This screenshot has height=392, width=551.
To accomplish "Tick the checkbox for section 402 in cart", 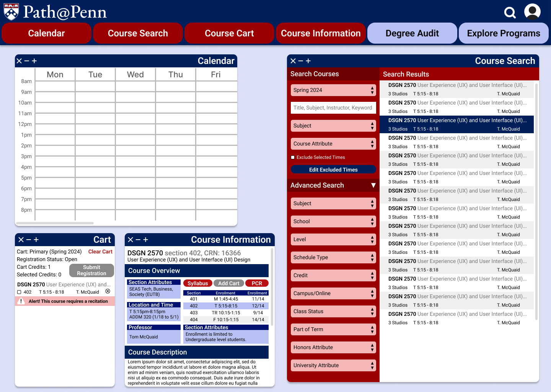I will click(x=19, y=292).
